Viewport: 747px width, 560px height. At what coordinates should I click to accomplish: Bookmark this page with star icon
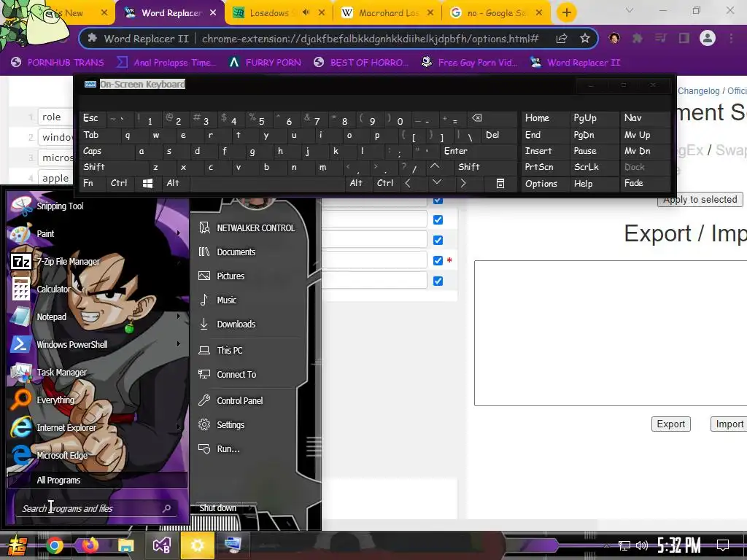(x=585, y=39)
